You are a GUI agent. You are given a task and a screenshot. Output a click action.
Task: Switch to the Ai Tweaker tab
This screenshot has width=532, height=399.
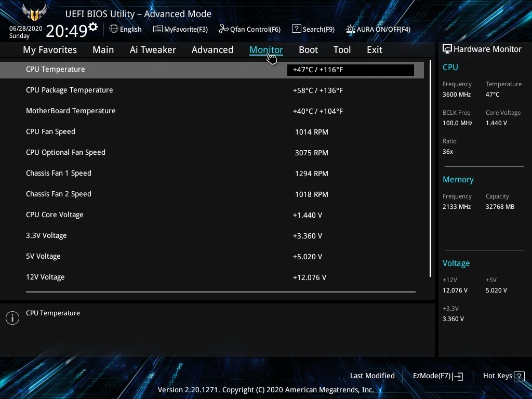point(153,50)
